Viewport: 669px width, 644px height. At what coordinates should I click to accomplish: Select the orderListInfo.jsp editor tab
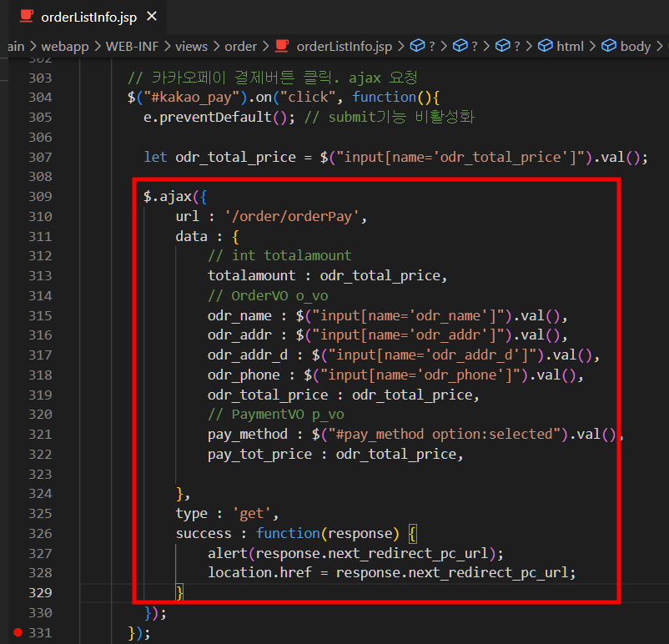pos(88,17)
